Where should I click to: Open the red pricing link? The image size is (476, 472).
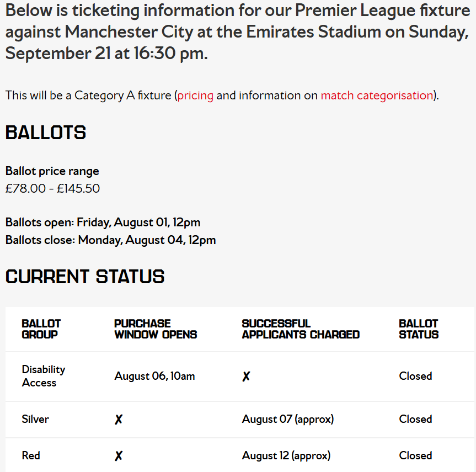coord(195,96)
